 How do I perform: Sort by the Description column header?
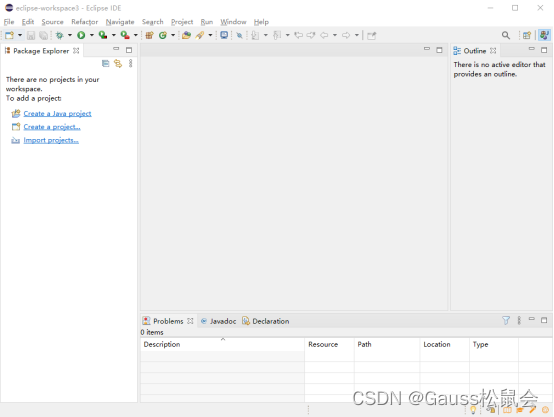pyautogui.click(x=222, y=344)
